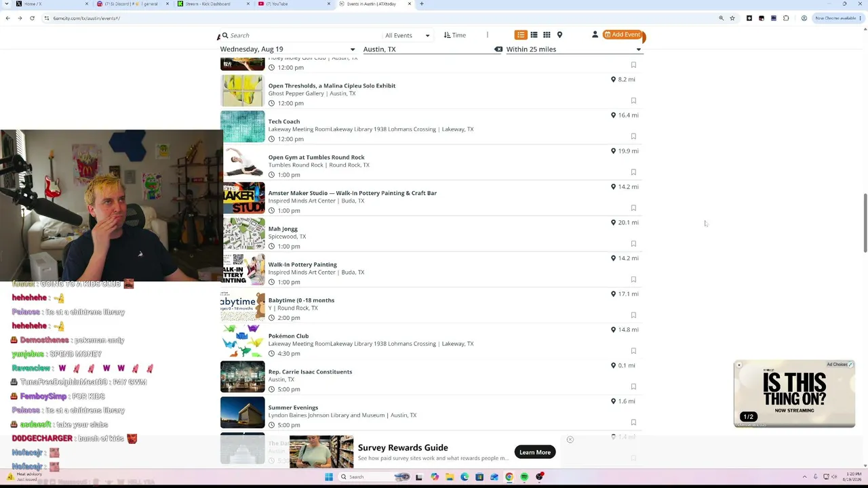Click the 8.2 mi distance pin icon
Image resolution: width=868 pixels, height=488 pixels.
coord(613,79)
